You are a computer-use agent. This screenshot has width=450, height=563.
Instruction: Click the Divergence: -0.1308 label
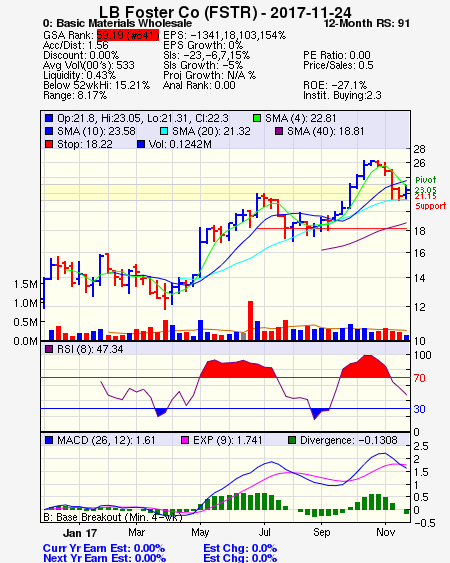[x=349, y=440]
